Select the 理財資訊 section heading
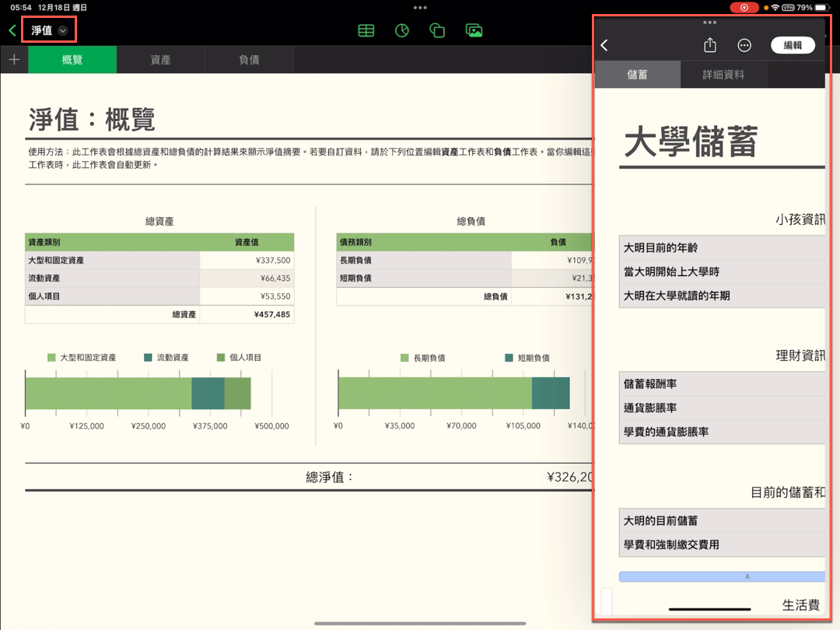This screenshot has width=840, height=630. tap(800, 355)
